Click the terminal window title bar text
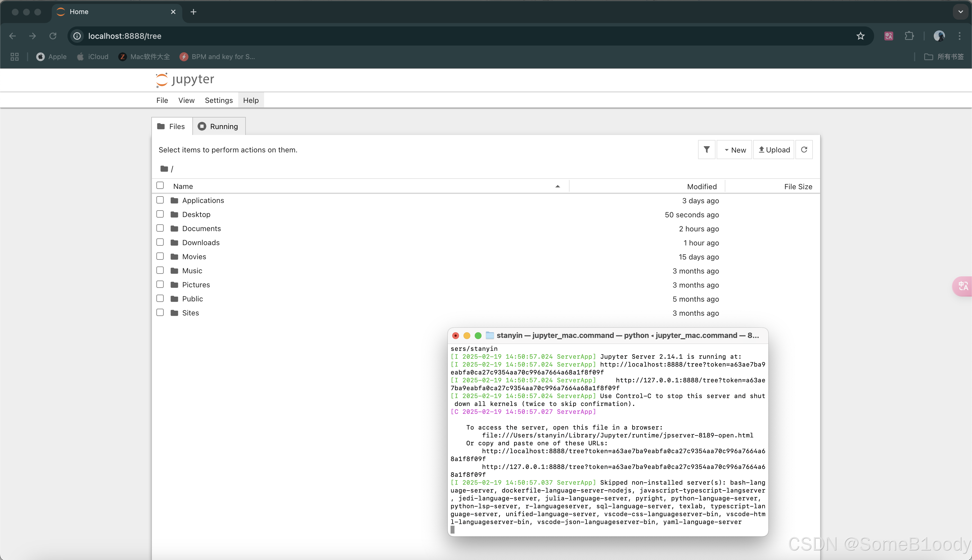 point(627,335)
